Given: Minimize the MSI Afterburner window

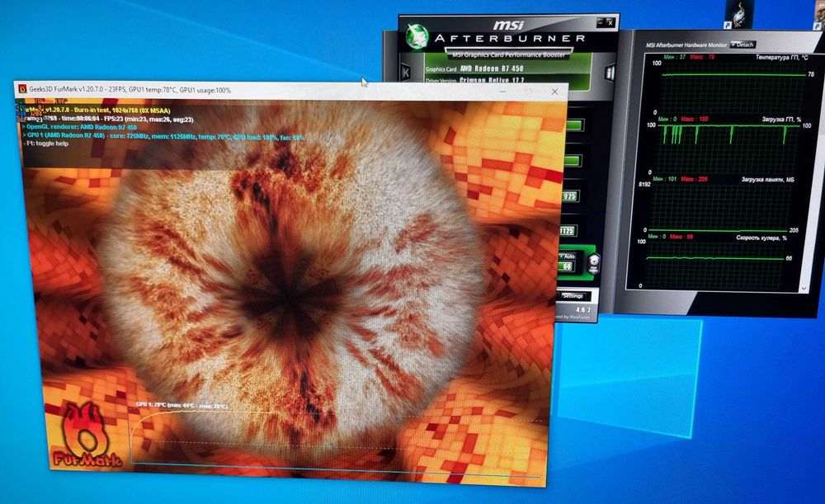Looking at the screenshot, I should (x=601, y=22).
